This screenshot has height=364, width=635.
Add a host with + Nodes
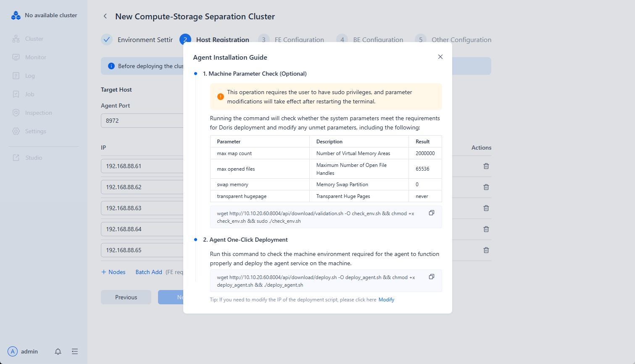[113, 272]
